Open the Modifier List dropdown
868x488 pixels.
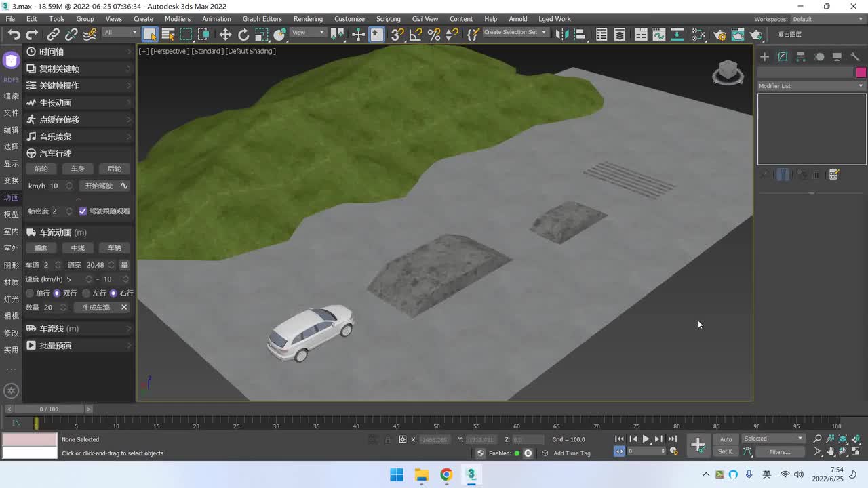click(x=811, y=86)
